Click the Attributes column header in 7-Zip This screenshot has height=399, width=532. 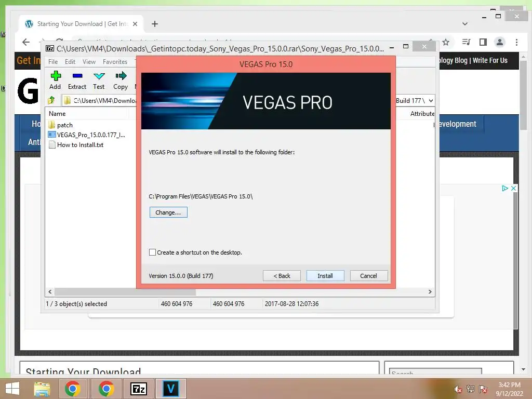coord(422,114)
